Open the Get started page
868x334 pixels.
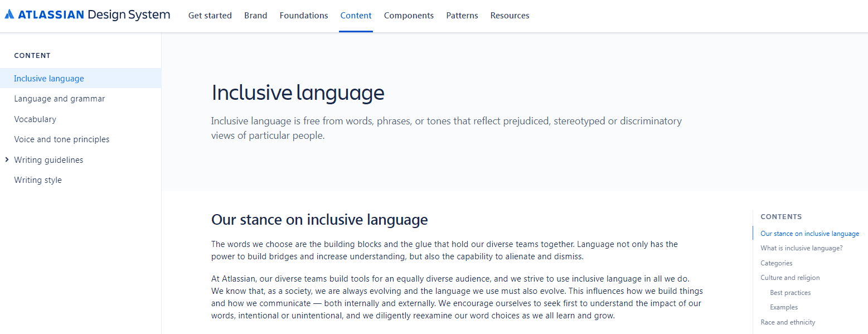click(x=210, y=15)
